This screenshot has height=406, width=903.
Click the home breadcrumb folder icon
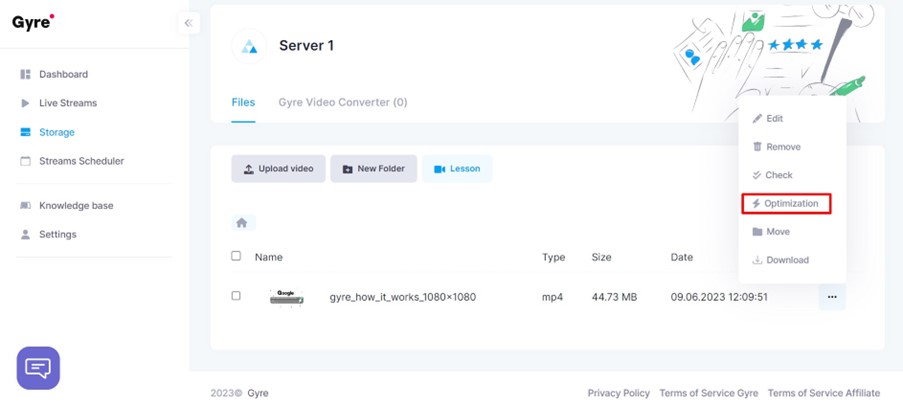(x=241, y=223)
